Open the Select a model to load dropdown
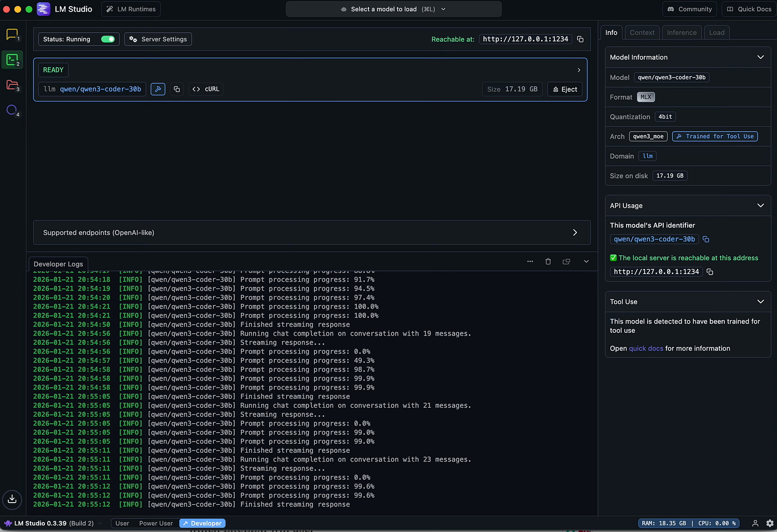 click(393, 9)
